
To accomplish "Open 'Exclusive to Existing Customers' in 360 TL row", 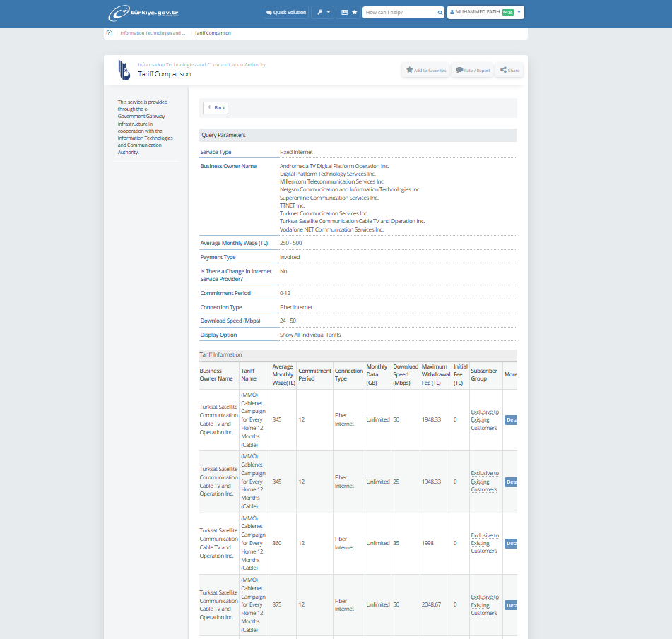I will [x=485, y=543].
